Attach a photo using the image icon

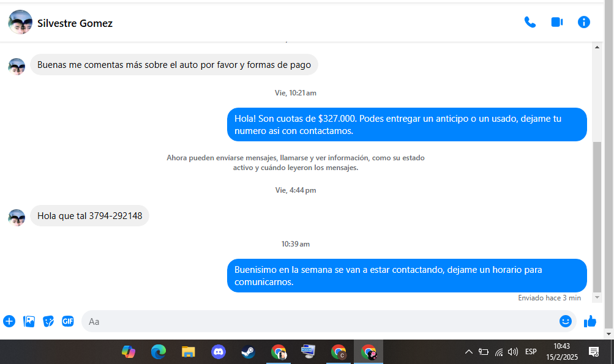tap(29, 321)
